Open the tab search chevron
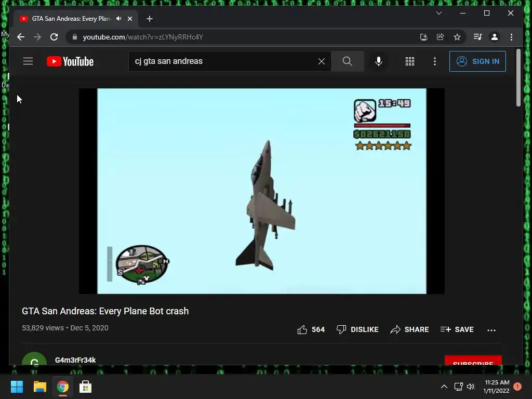The image size is (532, 399). coord(439,13)
